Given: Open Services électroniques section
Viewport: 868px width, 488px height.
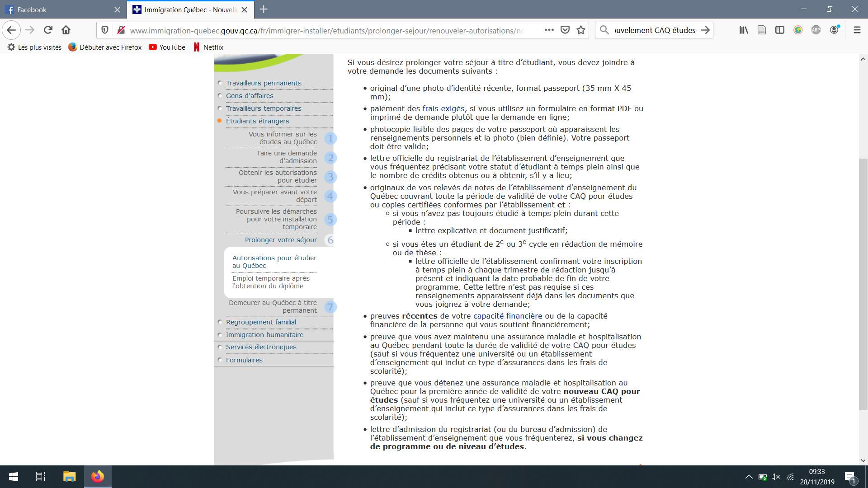Looking at the screenshot, I should (x=261, y=347).
